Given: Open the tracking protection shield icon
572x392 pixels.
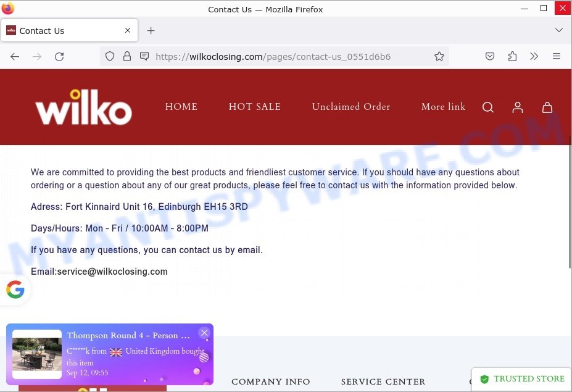Looking at the screenshot, I should (x=109, y=56).
